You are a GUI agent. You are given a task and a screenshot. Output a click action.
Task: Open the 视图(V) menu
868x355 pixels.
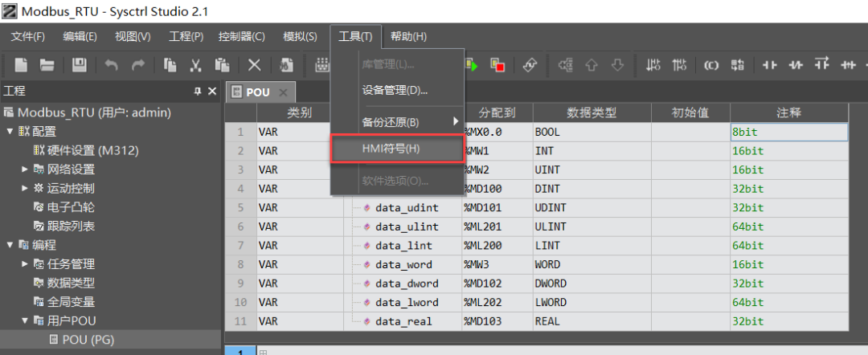(133, 36)
